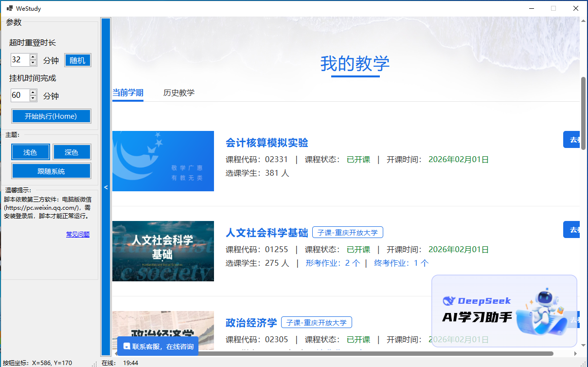Click the 按钮坐标 status bar entry
Viewport: 588px width, 367px height.
point(38,363)
